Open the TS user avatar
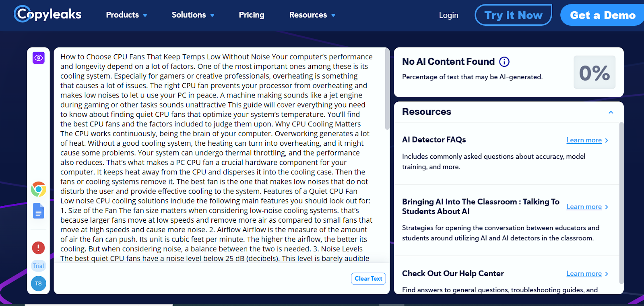This screenshot has height=306, width=644. click(x=39, y=283)
